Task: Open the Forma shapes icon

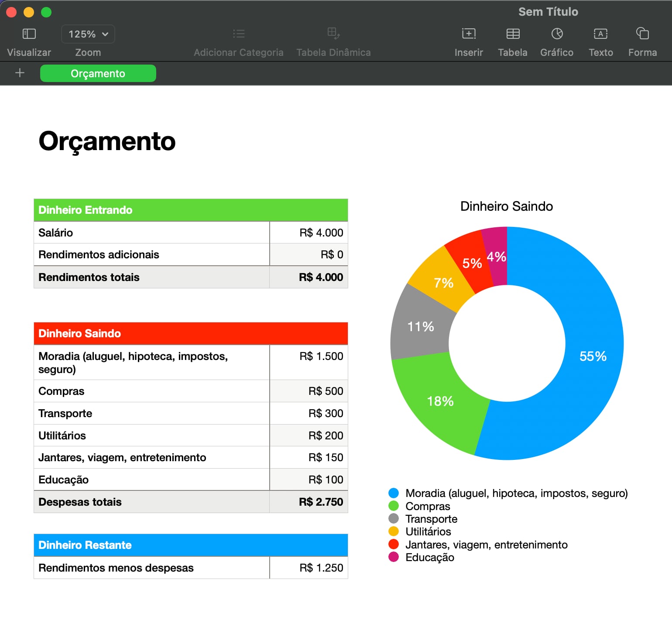Action: (x=642, y=34)
